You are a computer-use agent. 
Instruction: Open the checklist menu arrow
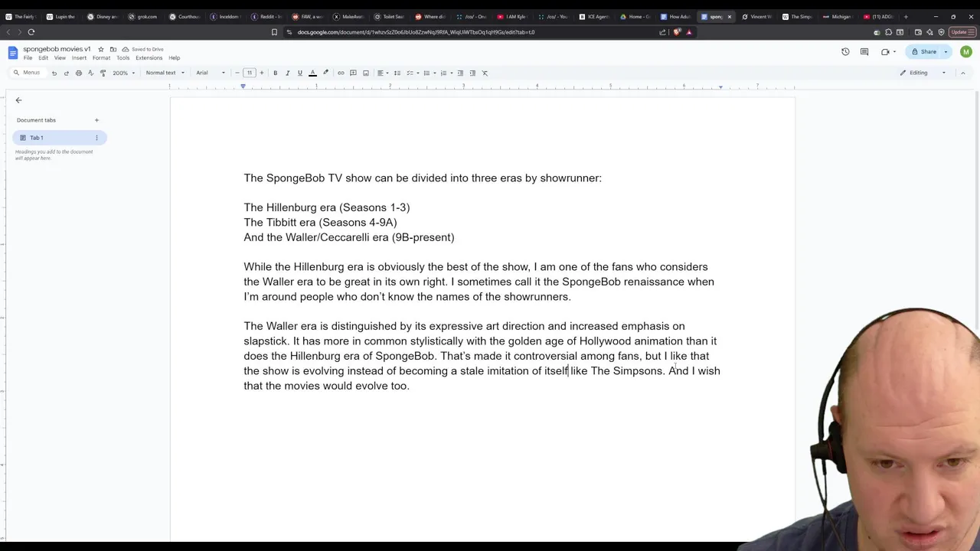click(418, 73)
